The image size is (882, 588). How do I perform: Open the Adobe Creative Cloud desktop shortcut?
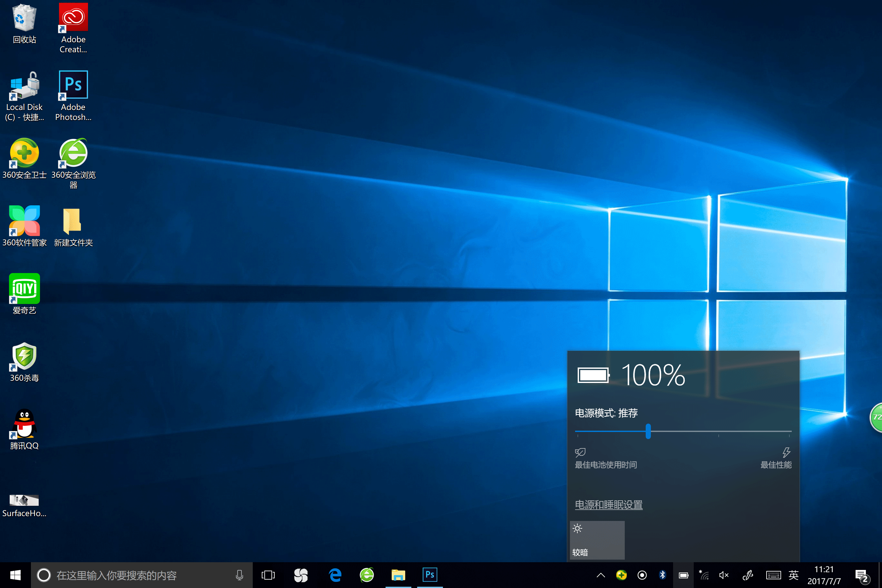click(x=73, y=28)
